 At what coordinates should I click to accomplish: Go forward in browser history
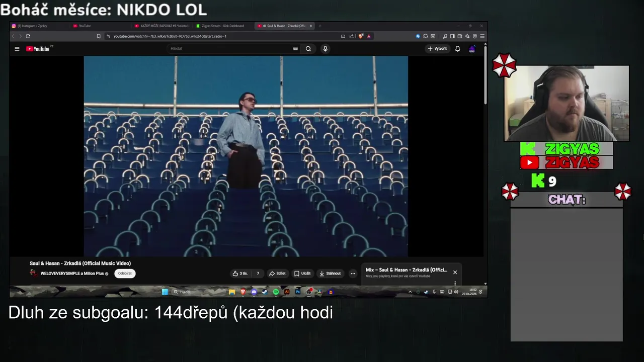[20, 36]
